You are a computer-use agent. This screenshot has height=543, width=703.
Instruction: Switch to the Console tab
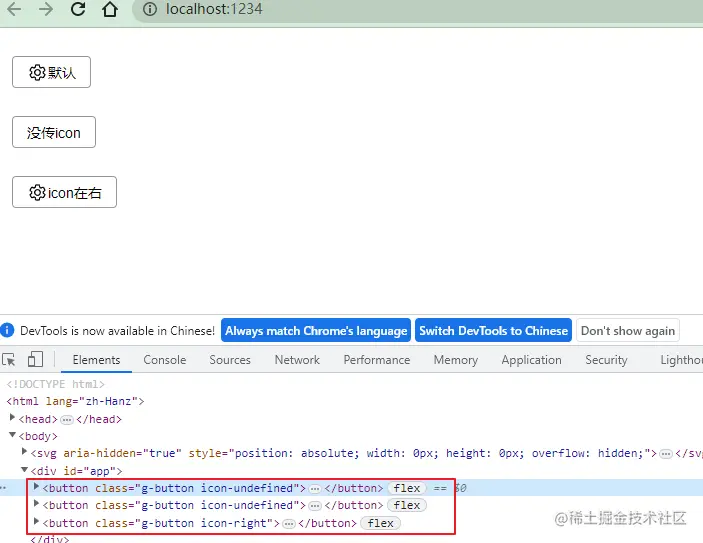coord(165,360)
